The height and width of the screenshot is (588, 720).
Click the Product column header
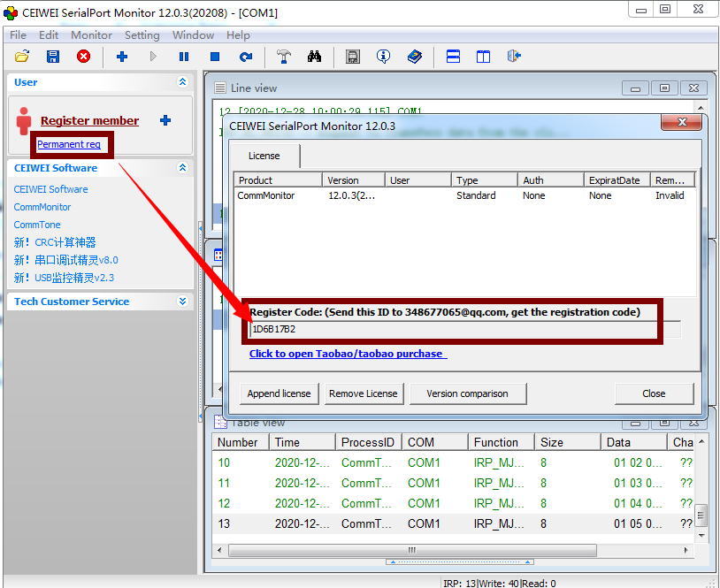[x=279, y=179]
